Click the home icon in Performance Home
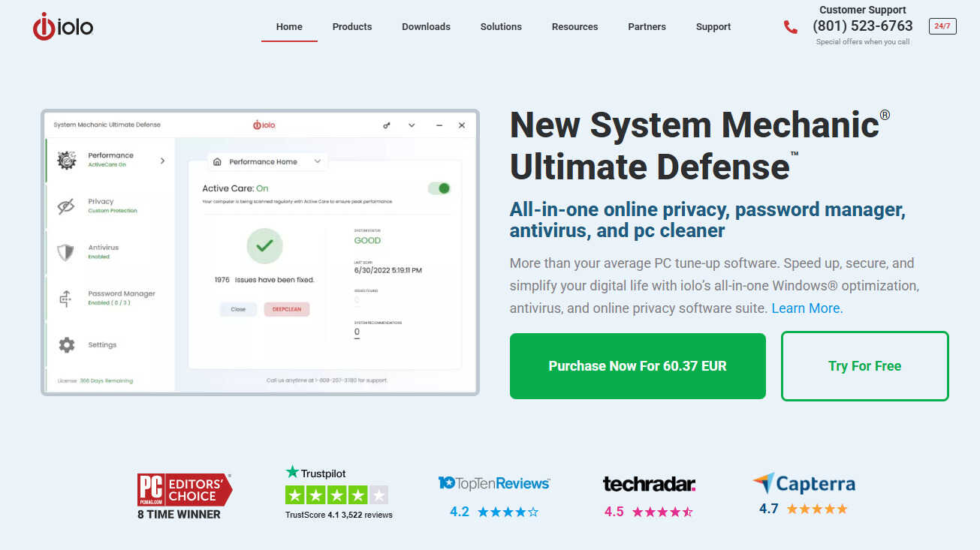 (x=217, y=161)
